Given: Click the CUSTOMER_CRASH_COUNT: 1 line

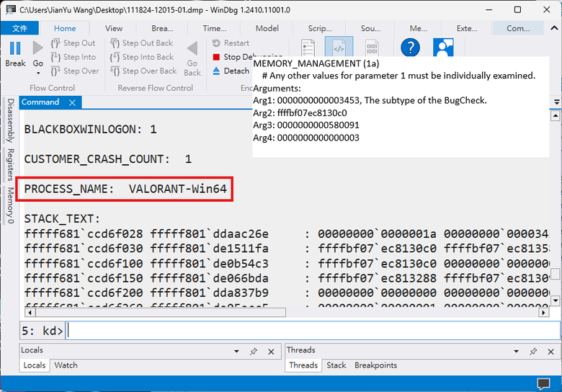Looking at the screenshot, I should (x=107, y=159).
